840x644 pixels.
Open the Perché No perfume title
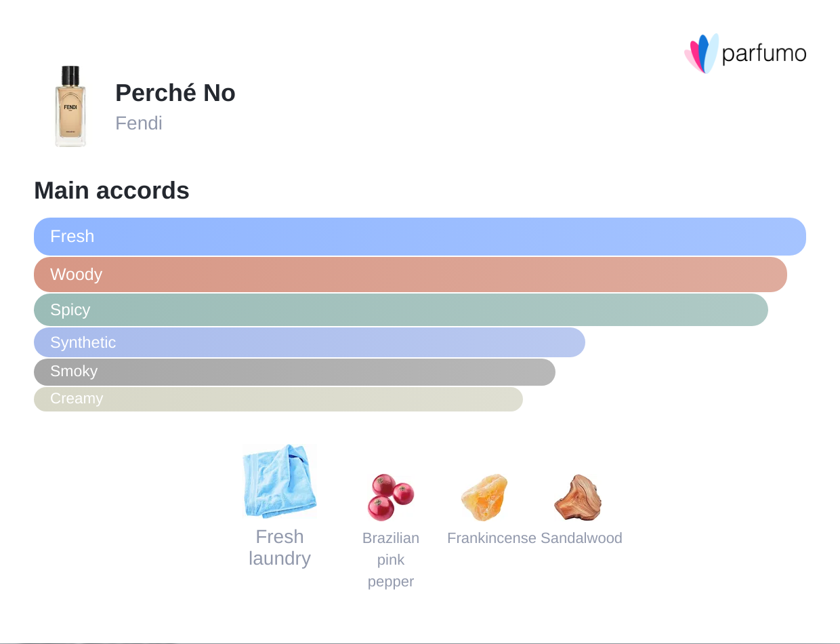pyautogui.click(x=175, y=93)
